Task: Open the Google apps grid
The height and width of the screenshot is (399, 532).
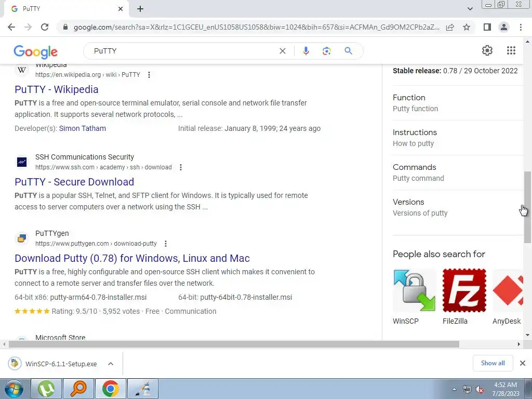Action: (x=511, y=50)
